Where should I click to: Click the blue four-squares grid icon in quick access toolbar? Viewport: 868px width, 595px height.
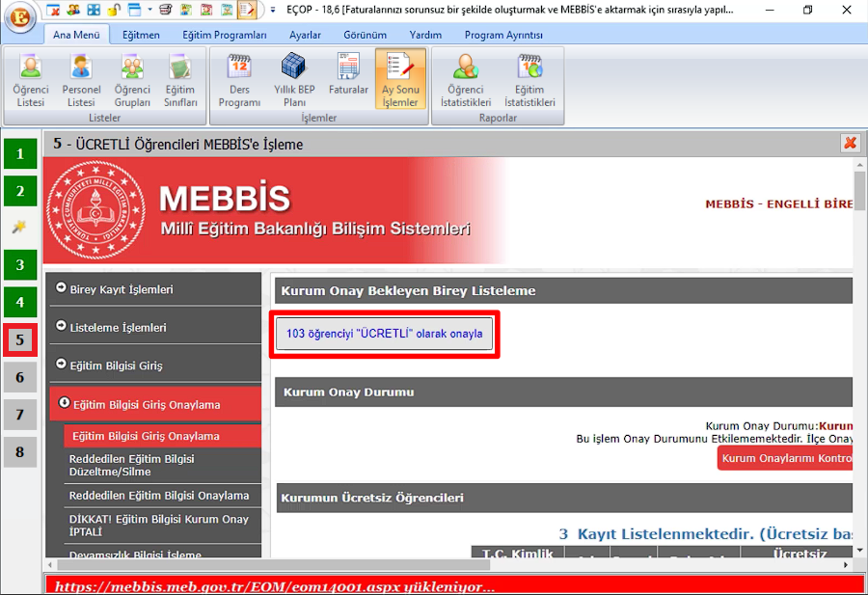(x=94, y=10)
